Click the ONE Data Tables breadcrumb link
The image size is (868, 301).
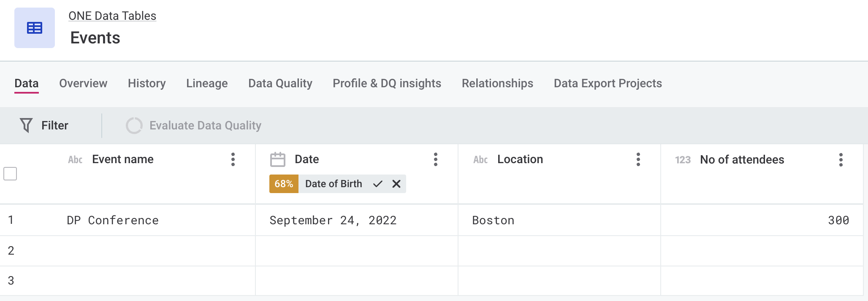coord(112,16)
